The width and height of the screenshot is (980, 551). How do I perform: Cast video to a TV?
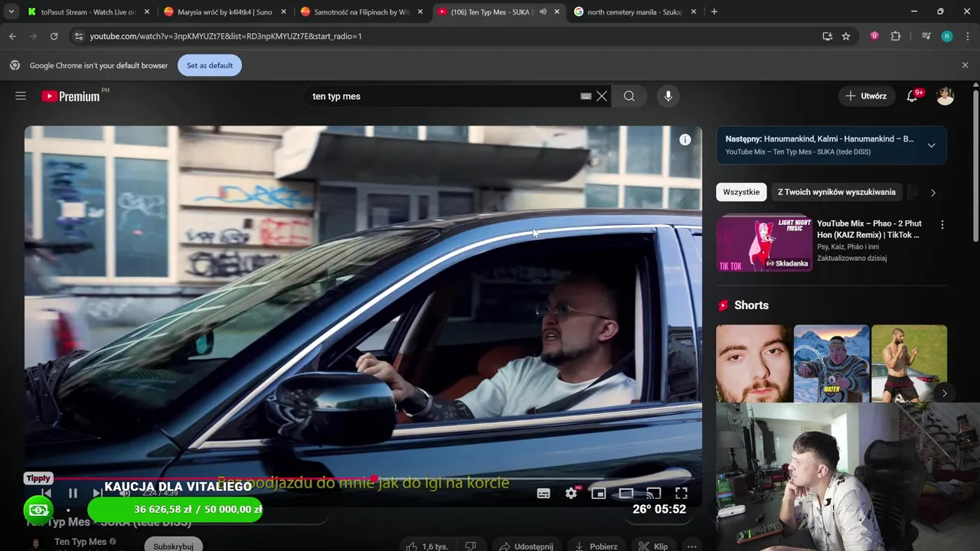(654, 494)
